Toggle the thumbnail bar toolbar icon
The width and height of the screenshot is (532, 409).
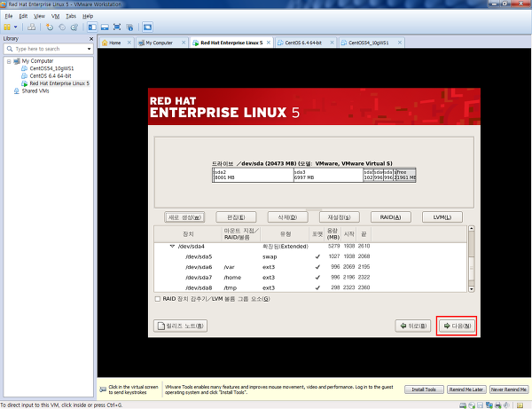pyautogui.click(x=105, y=28)
